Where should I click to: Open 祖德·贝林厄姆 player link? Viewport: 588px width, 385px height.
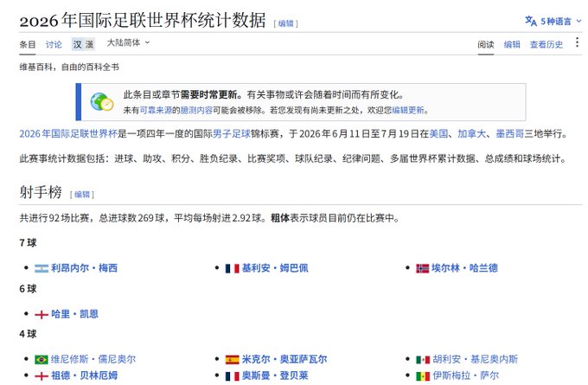click(x=85, y=375)
